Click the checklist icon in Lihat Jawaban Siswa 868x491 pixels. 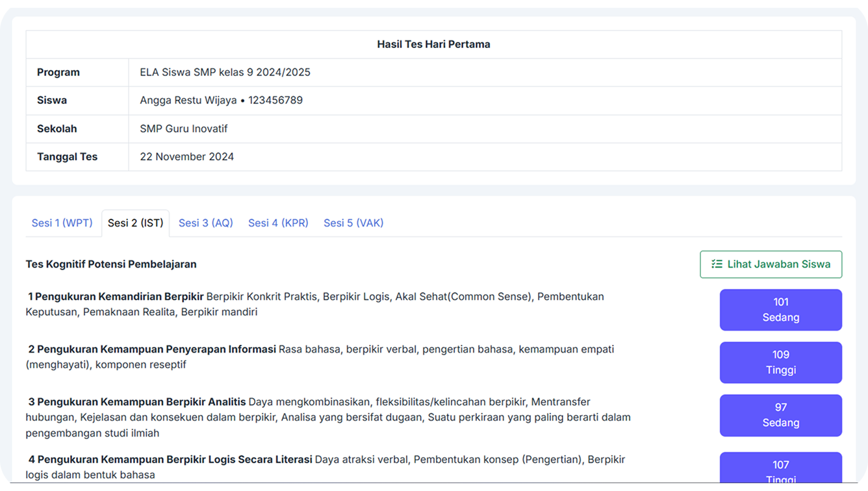pyautogui.click(x=717, y=264)
